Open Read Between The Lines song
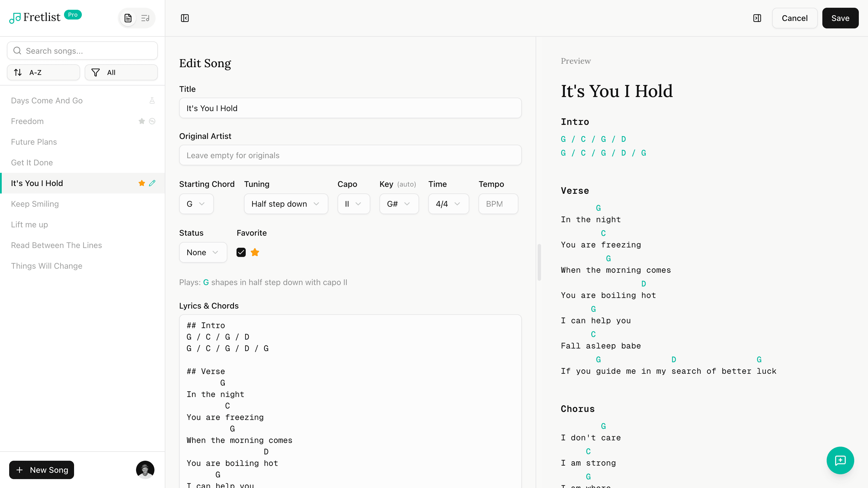Screen dimensions: 868x488 [56, 245]
